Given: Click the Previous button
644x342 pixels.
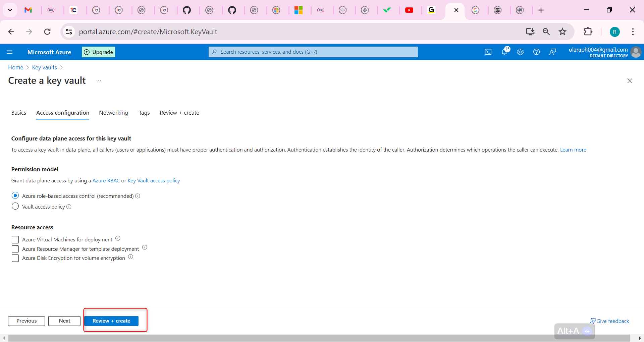Looking at the screenshot, I should (x=26, y=321).
